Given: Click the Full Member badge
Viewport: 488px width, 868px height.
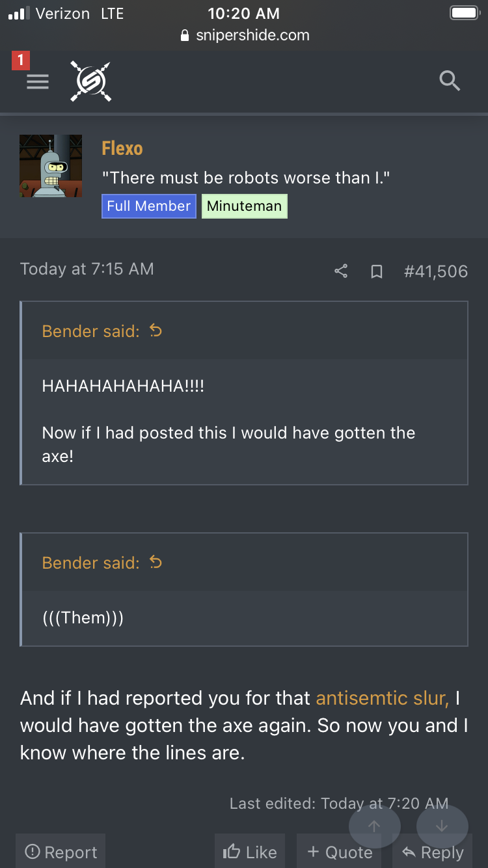Looking at the screenshot, I should pyautogui.click(x=148, y=206).
